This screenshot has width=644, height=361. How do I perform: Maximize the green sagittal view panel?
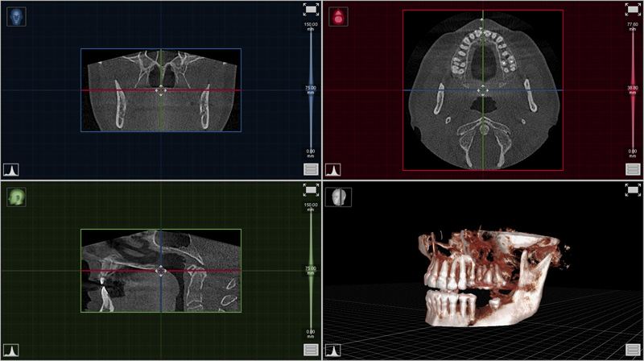pyautogui.click(x=311, y=190)
